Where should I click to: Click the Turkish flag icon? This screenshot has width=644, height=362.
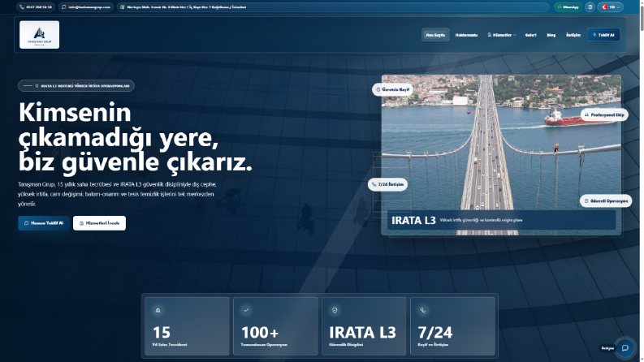[604, 7]
